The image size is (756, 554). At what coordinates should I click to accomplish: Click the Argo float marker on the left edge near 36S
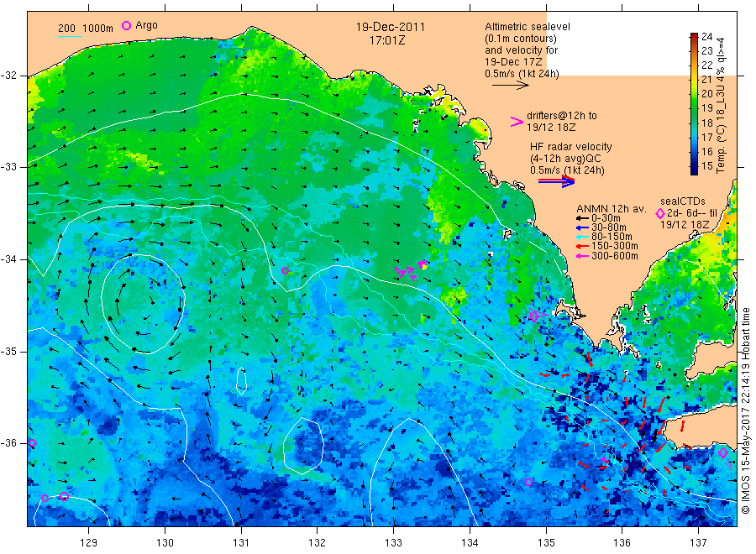pyautogui.click(x=32, y=442)
